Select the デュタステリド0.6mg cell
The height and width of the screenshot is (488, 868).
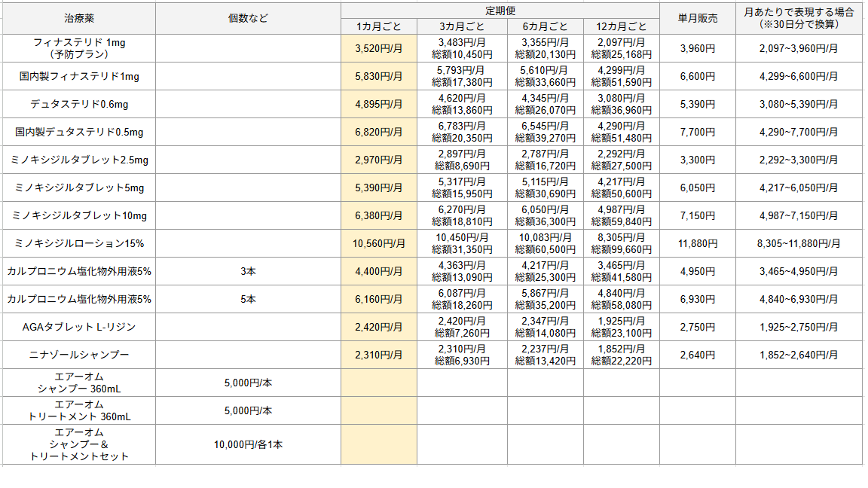(x=79, y=104)
